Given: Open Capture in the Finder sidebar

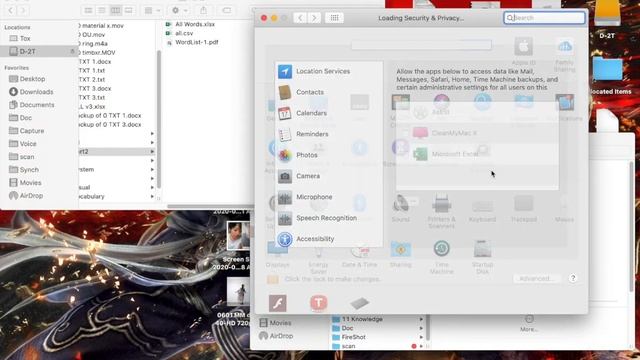Looking at the screenshot, I should click(x=27, y=131).
